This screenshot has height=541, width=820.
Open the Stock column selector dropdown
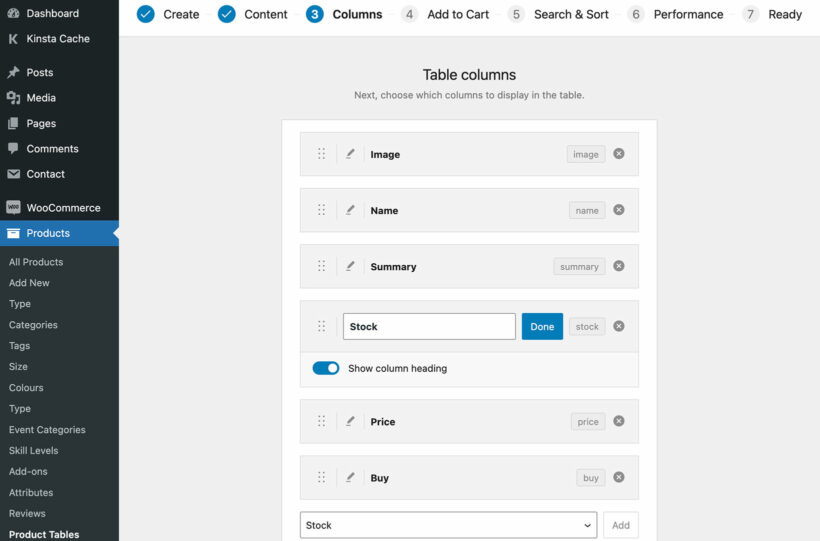coord(448,525)
